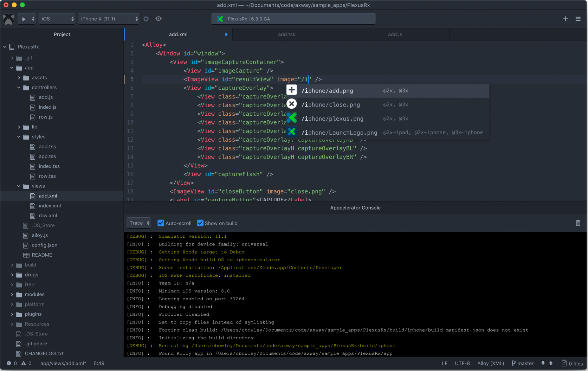Viewport: 588px width, 371px height.
Task: Collapse the styles folder in the sidebar
Action: [19, 137]
